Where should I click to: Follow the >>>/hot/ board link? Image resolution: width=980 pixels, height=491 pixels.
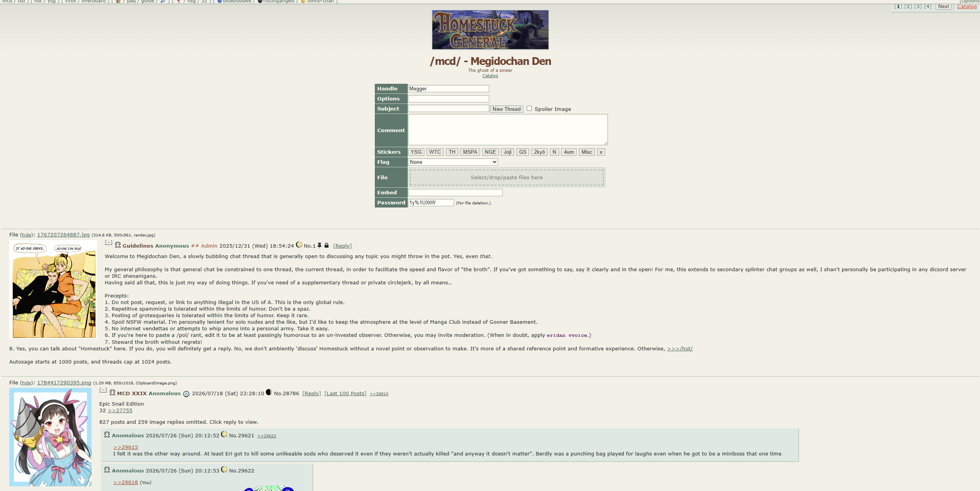(680, 349)
